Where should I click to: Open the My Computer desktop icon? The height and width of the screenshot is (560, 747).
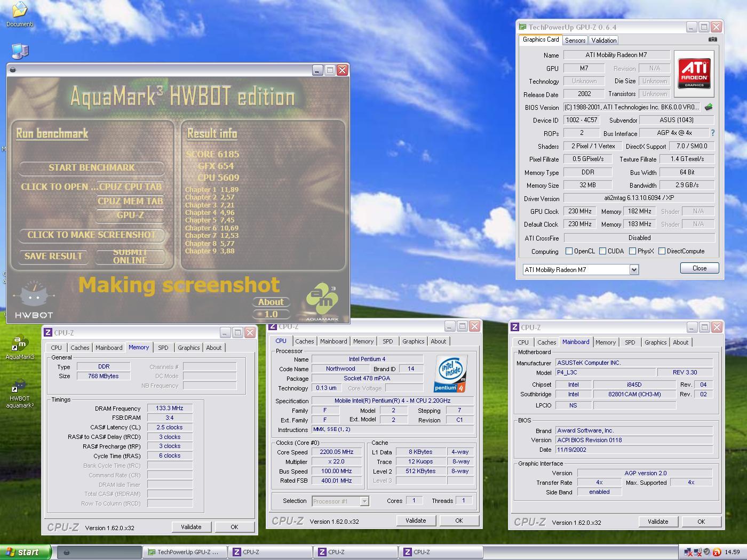(x=20, y=51)
